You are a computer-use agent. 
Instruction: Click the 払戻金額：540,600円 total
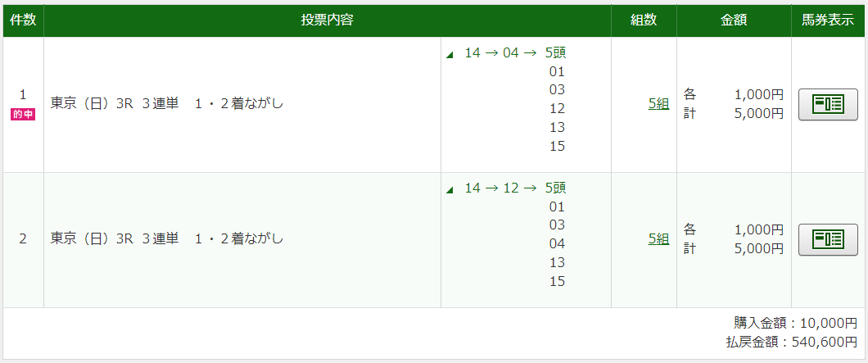(x=792, y=342)
